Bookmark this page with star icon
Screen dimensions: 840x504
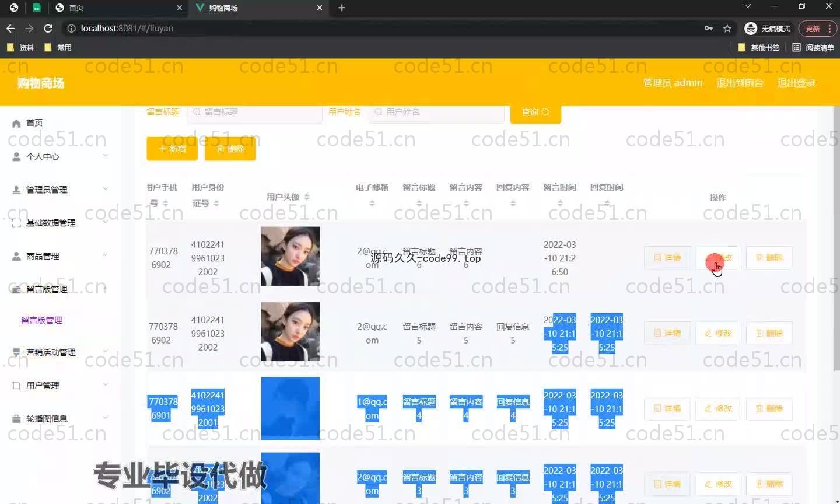click(x=727, y=28)
